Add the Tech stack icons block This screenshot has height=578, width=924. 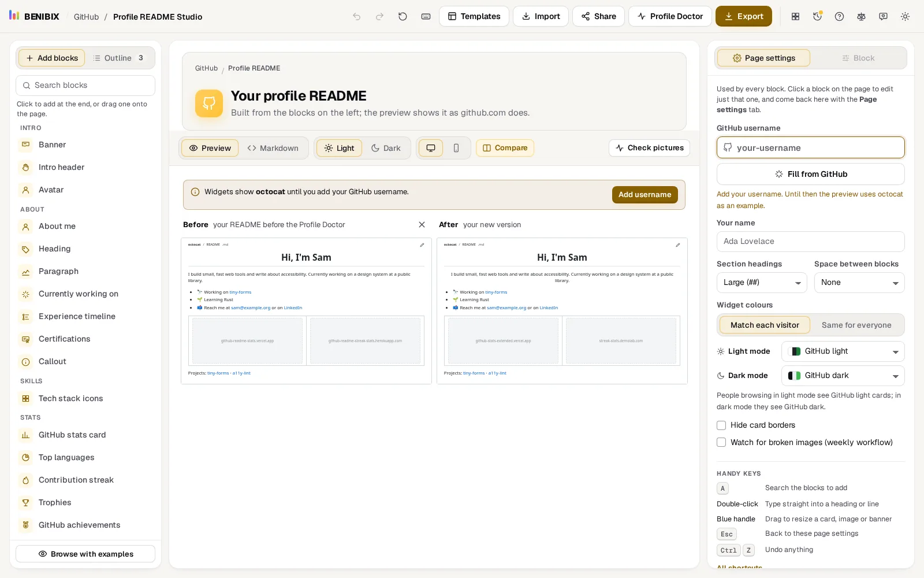[x=85, y=398]
